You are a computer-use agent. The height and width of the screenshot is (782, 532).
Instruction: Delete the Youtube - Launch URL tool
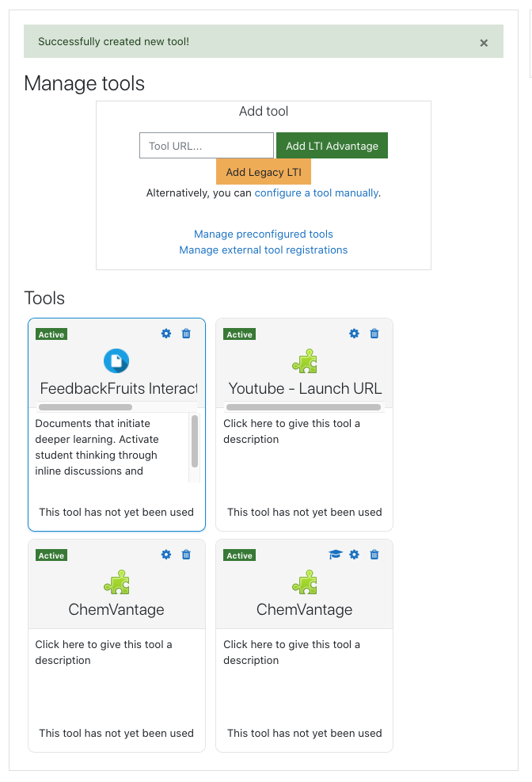click(374, 334)
